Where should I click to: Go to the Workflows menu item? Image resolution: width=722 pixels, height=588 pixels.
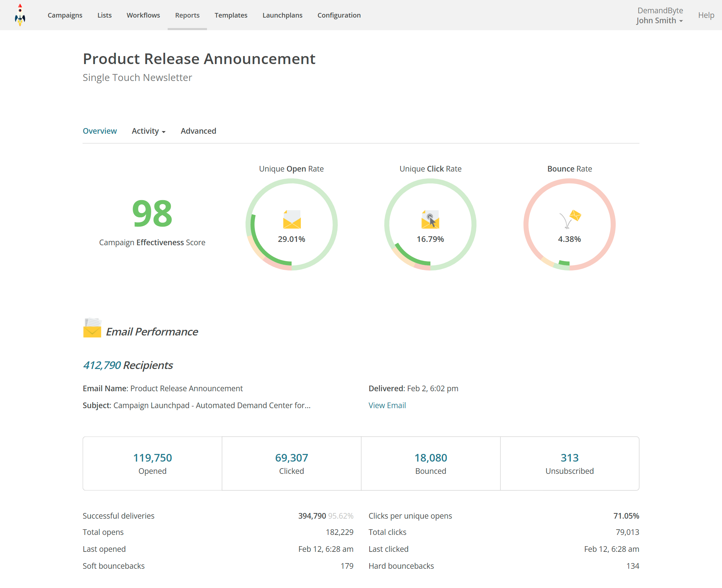click(143, 15)
